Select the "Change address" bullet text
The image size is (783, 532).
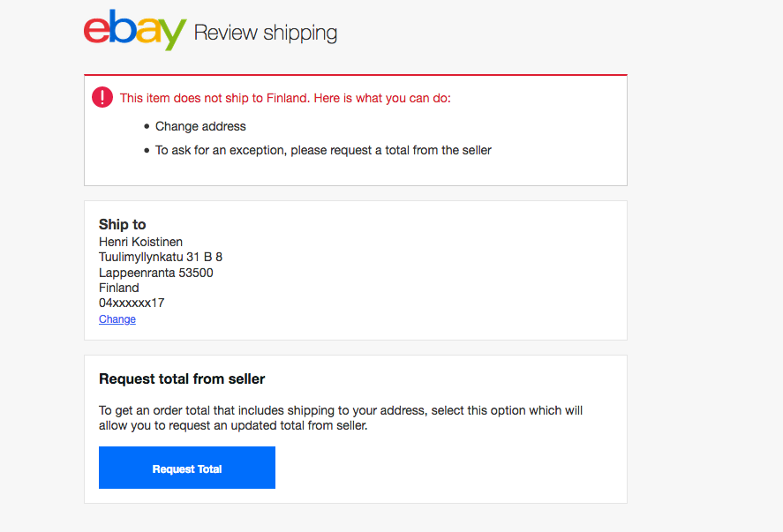pos(200,126)
